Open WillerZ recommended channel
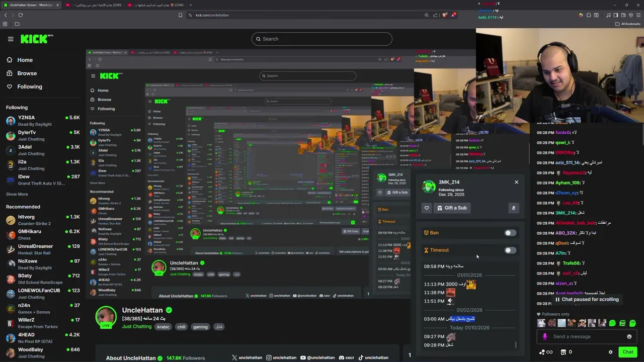Viewport: 644px width, 362px height. coord(43,323)
